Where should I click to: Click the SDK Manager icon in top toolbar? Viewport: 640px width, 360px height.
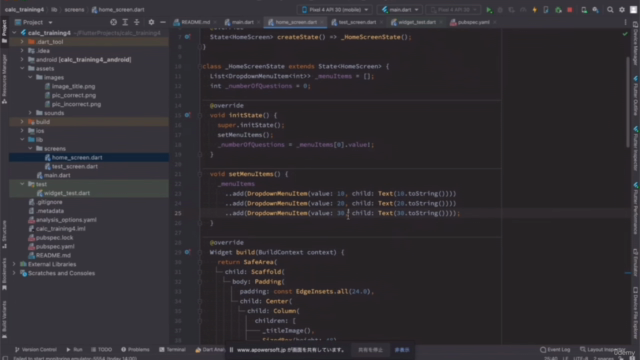[x=596, y=10]
